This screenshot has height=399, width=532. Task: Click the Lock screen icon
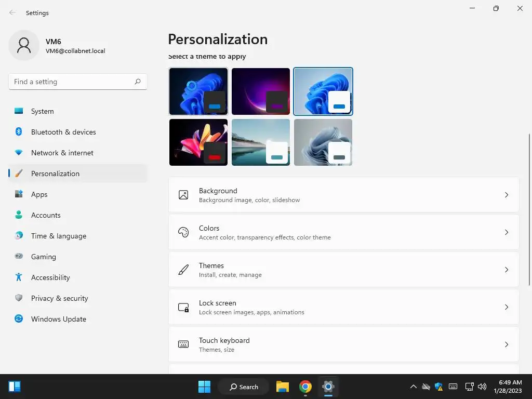pos(183,307)
